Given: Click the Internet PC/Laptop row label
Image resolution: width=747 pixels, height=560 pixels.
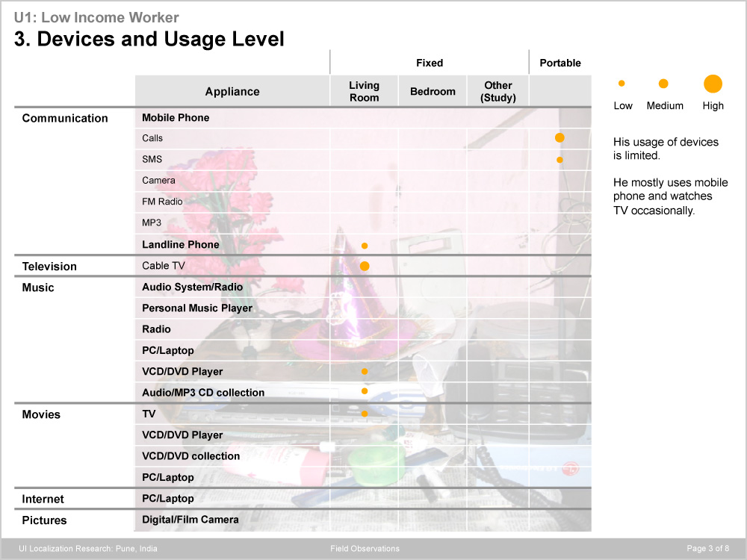Looking at the screenshot, I should (167, 499).
